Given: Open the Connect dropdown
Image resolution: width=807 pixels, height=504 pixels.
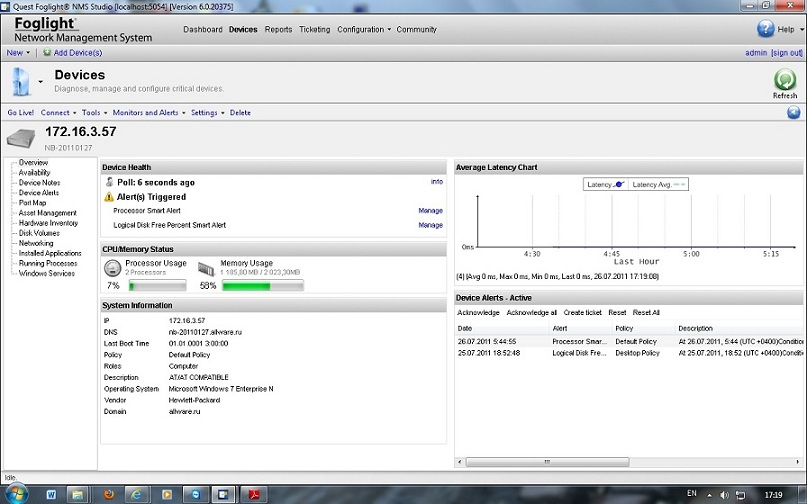Looking at the screenshot, I should pos(58,112).
